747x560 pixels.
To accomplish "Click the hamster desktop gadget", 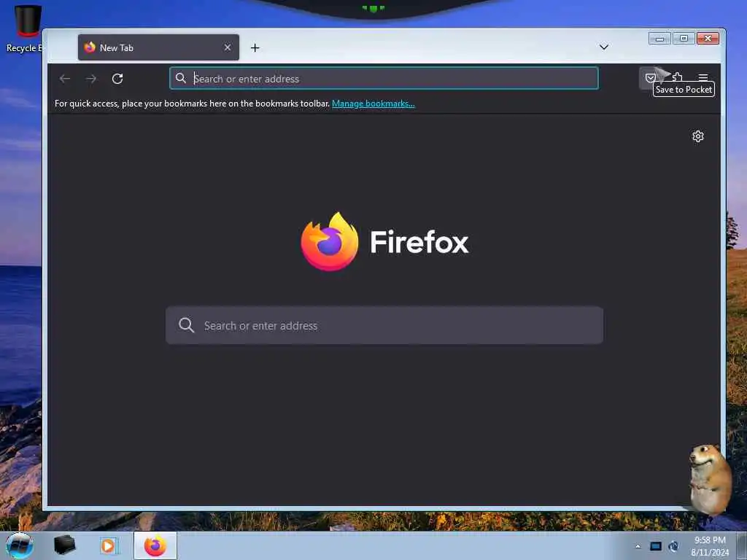I will coord(711,479).
